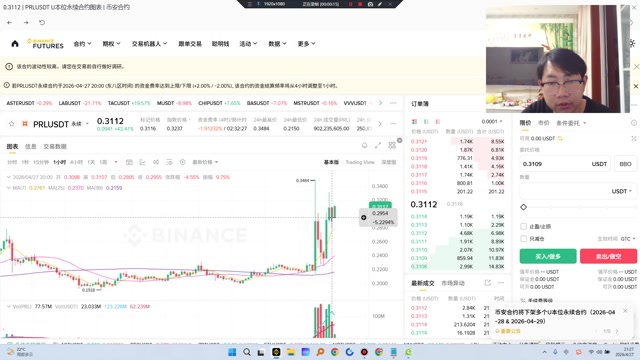
Task: Go to the Binance home icon
Action: click(15, 44)
